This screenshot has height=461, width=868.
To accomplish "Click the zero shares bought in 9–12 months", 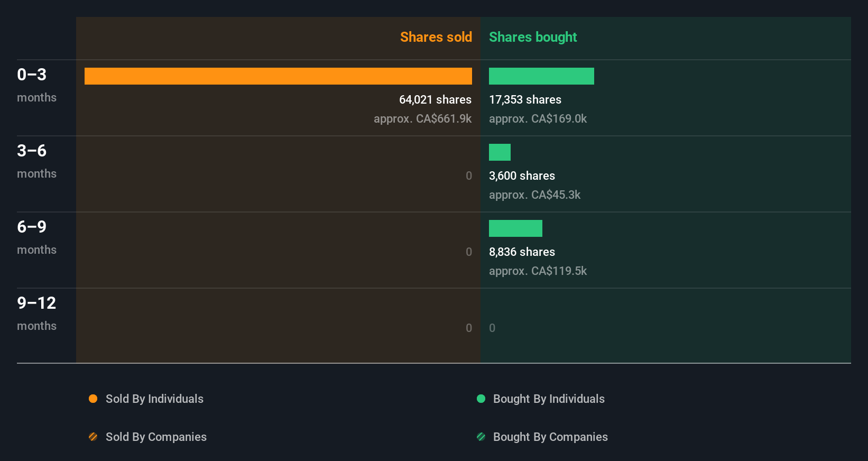I will pos(492,328).
